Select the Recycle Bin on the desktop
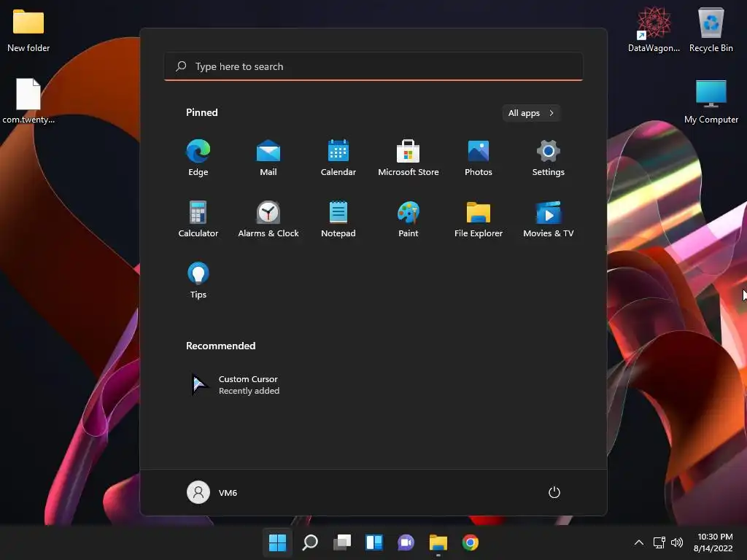This screenshot has width=747, height=560. pos(711,30)
